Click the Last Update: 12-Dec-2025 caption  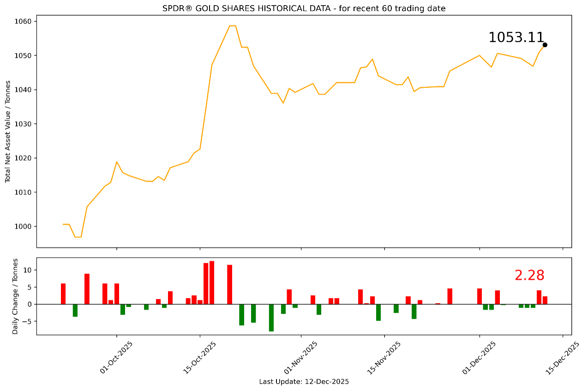tap(304, 382)
